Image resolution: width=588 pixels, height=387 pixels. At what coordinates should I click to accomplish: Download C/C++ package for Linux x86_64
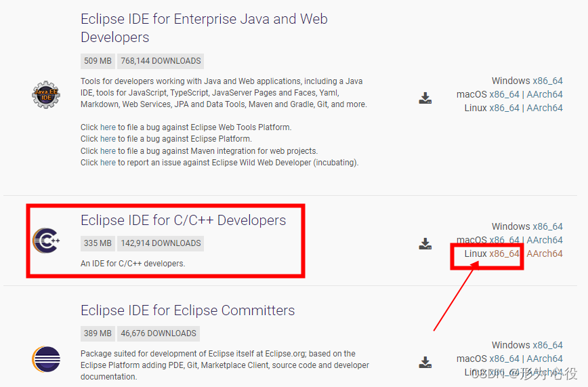504,253
